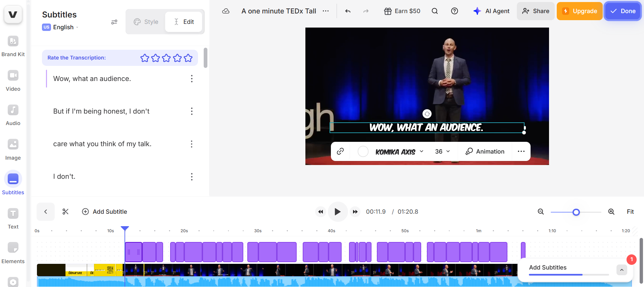Open project title more options

tap(326, 11)
